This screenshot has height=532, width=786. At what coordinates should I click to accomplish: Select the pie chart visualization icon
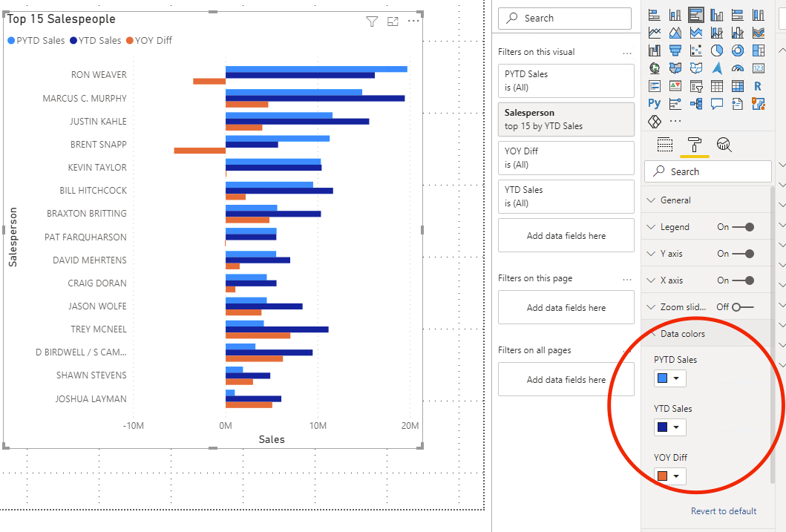717,50
